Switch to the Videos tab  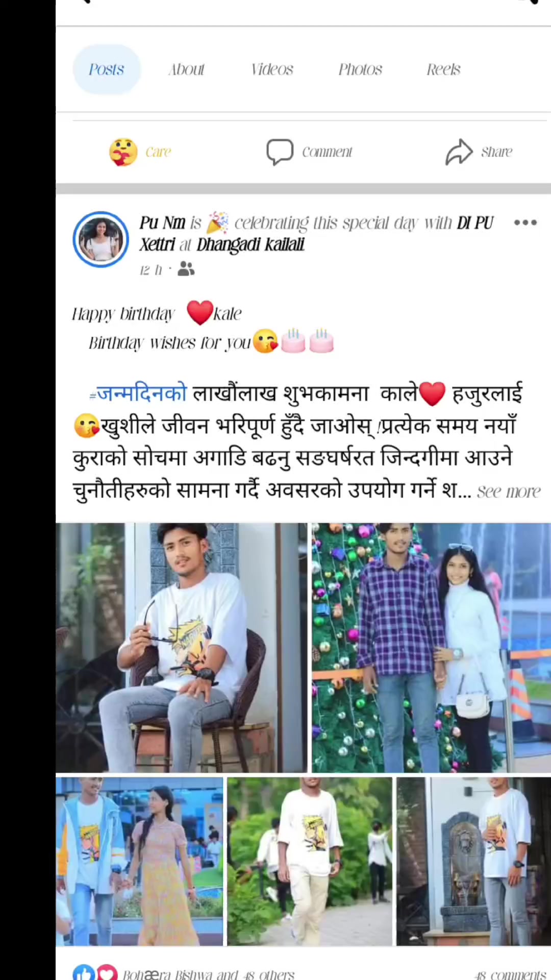tap(272, 69)
